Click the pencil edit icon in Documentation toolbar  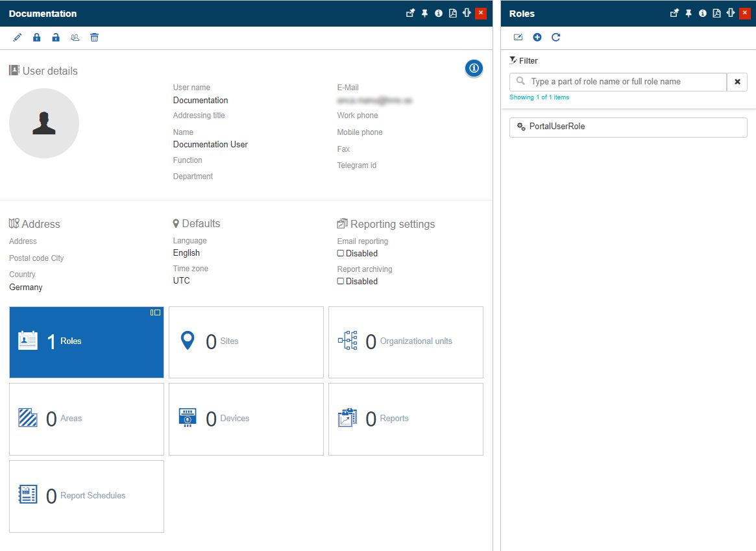point(18,38)
